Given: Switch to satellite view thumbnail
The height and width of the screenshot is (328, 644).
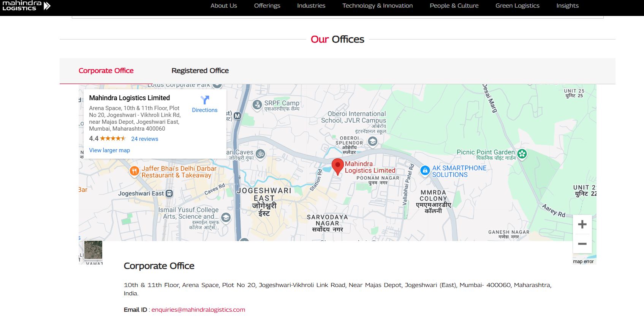Looking at the screenshot, I should coord(93,250).
